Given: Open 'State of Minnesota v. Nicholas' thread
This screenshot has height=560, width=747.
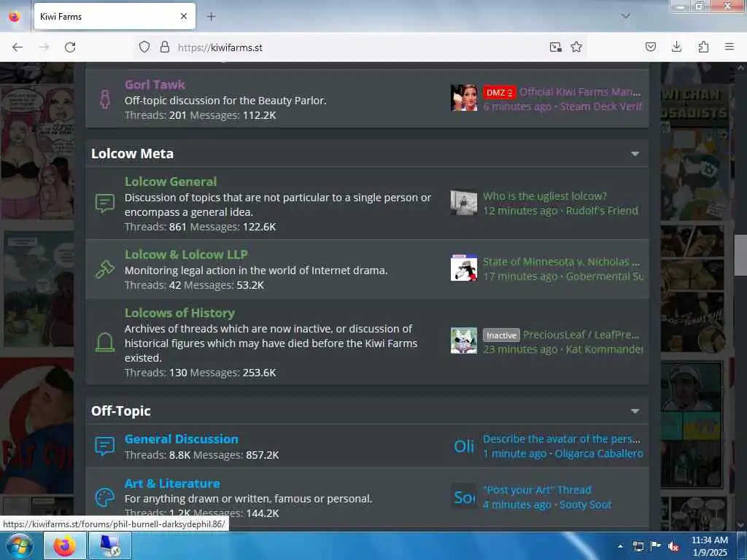Looking at the screenshot, I should click(x=561, y=262).
